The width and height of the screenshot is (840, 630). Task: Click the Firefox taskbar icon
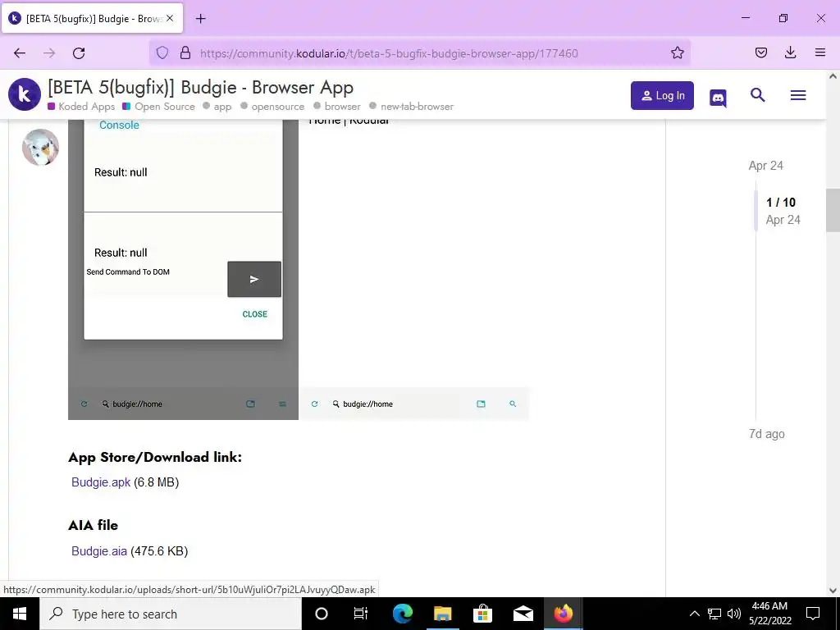(x=563, y=614)
